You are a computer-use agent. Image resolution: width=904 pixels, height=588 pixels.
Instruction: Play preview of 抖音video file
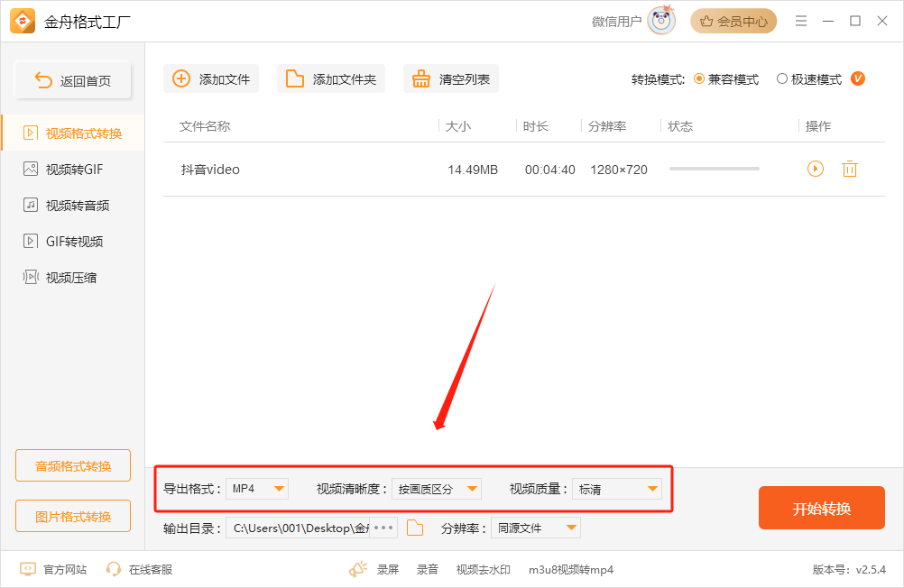pyautogui.click(x=815, y=169)
